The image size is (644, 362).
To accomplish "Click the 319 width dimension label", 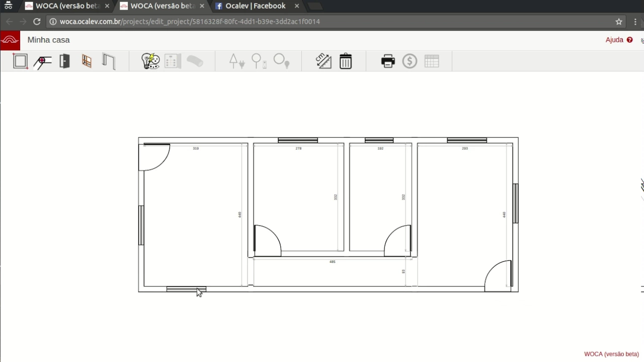I will [x=196, y=149].
